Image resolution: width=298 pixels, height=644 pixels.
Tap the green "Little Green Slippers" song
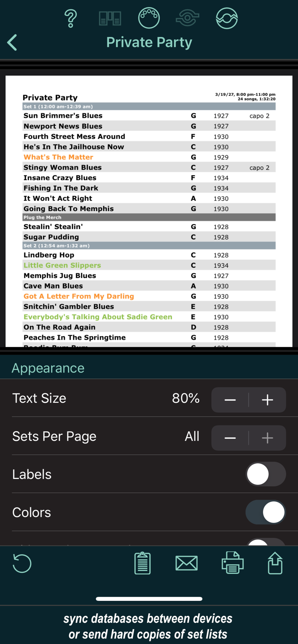point(62,265)
